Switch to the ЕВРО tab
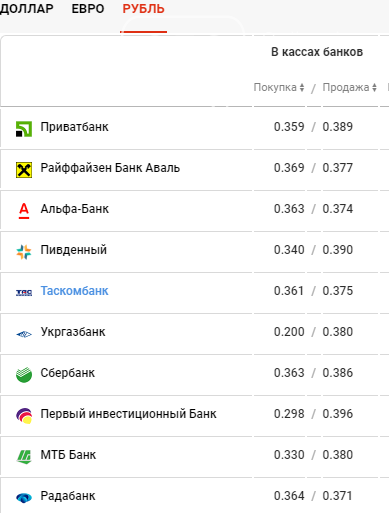 click(x=88, y=9)
